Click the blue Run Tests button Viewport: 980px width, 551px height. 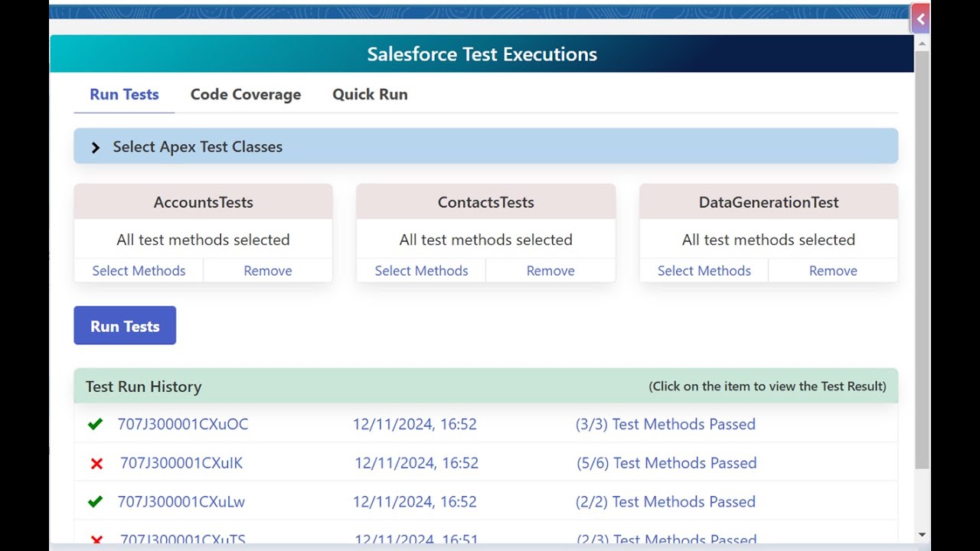(x=125, y=325)
